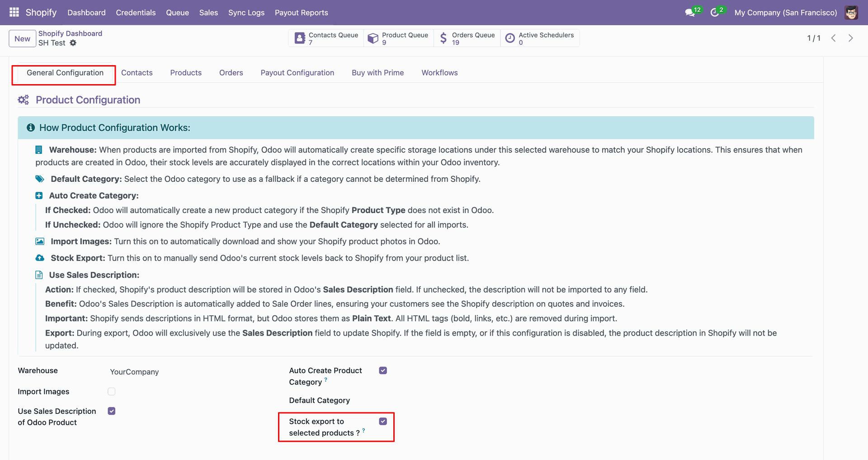868x460 pixels.
Task: Click the gear icon next to SH Test
Action: point(73,43)
